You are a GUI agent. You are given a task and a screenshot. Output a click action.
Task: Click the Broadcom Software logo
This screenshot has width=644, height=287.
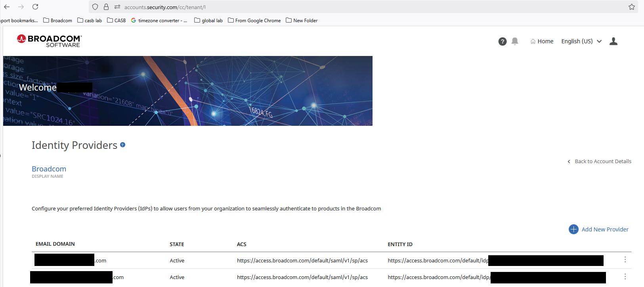tap(49, 41)
